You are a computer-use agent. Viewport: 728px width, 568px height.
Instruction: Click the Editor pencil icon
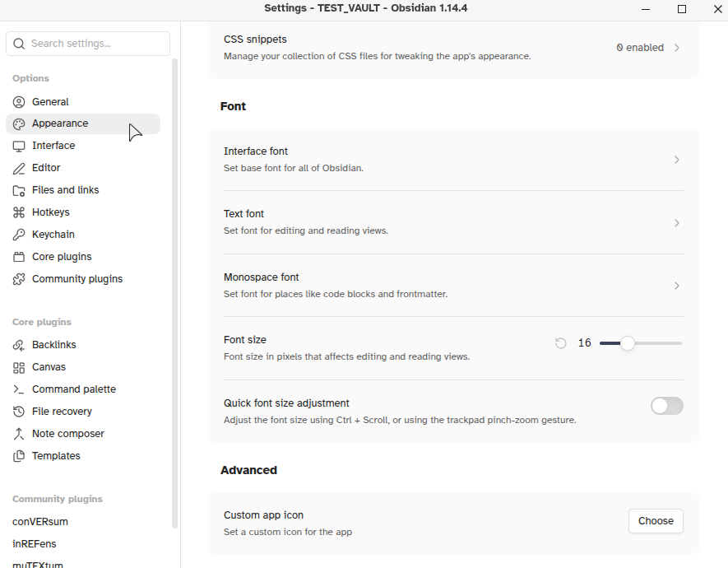(19, 169)
